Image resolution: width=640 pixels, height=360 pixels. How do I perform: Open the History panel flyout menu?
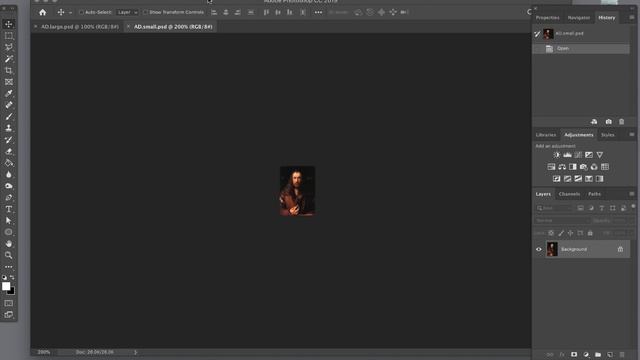(x=631, y=18)
